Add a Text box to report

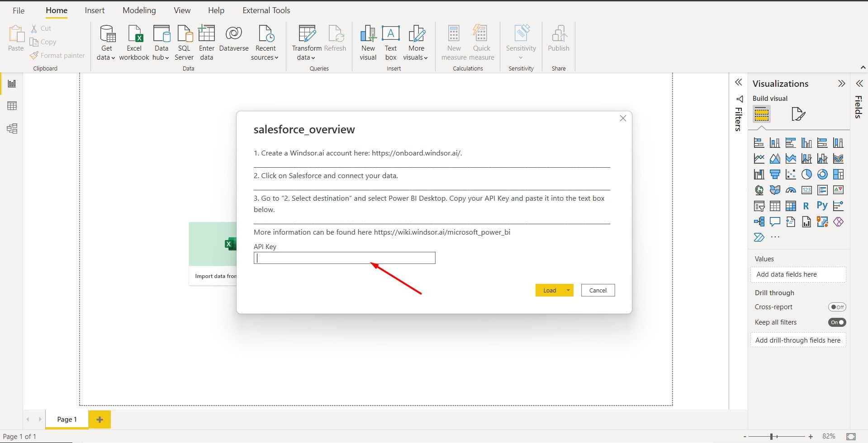[391, 43]
